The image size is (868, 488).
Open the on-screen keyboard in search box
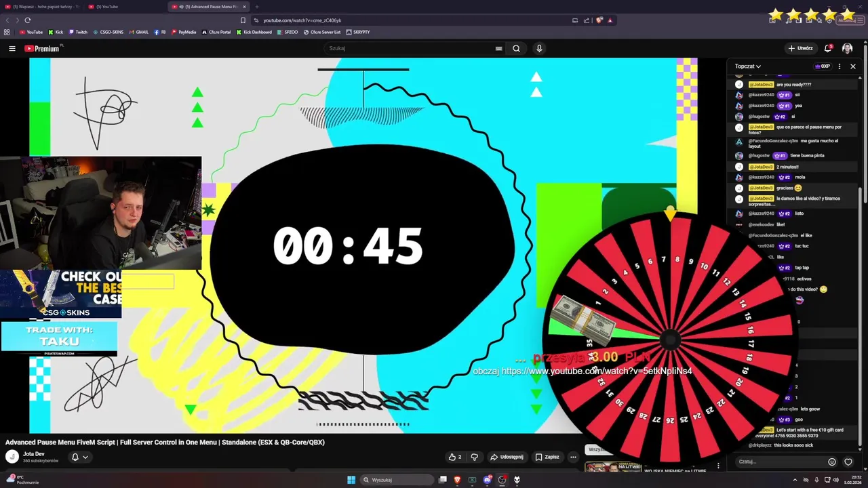click(498, 48)
